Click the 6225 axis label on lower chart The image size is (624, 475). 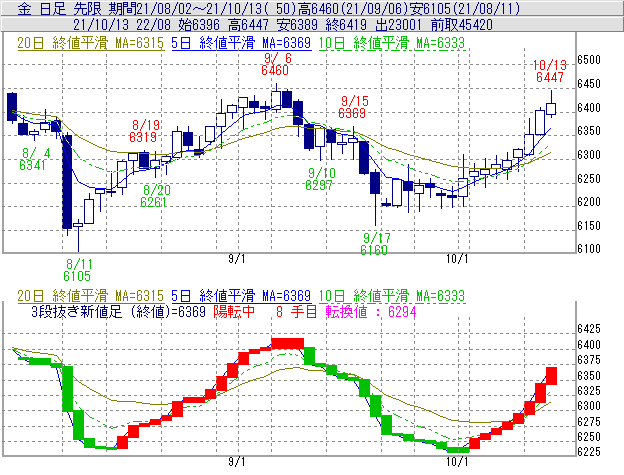pyautogui.click(x=589, y=452)
